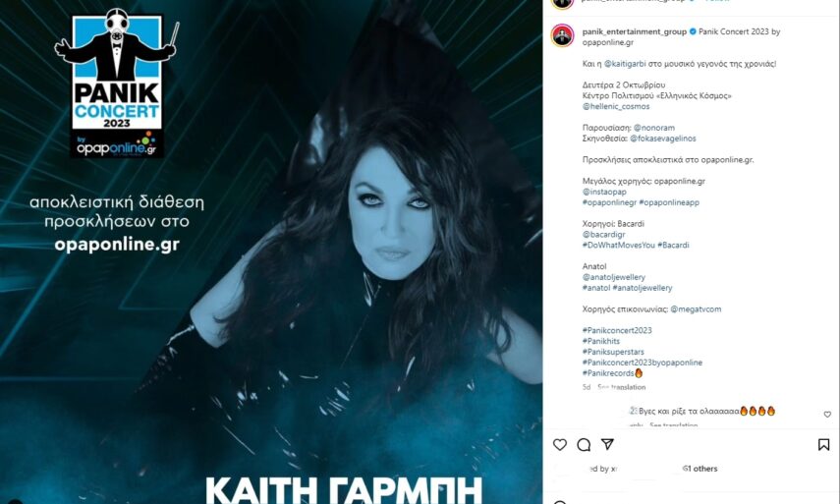Click the verified badge next to the username
Viewport: 840px width, 504px height.
click(693, 31)
